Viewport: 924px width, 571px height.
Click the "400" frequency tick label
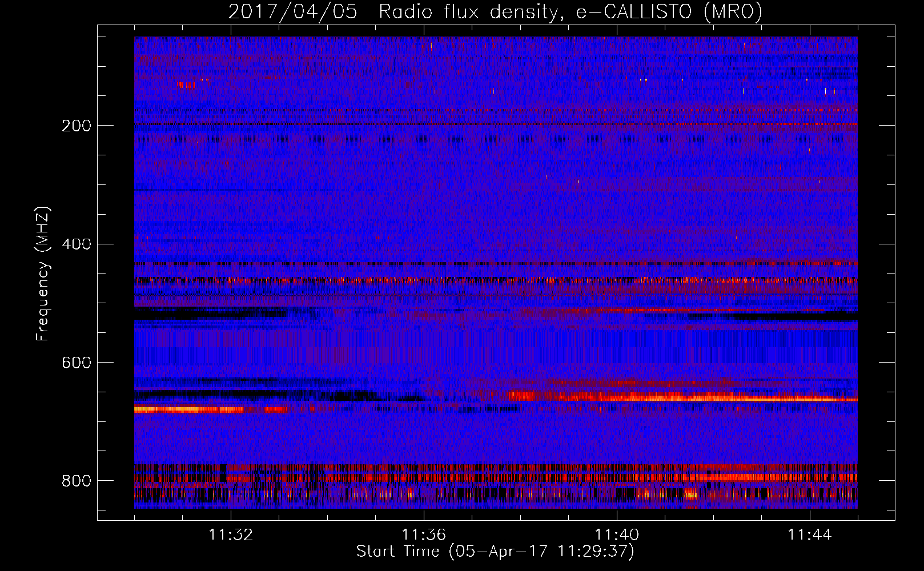(x=77, y=244)
